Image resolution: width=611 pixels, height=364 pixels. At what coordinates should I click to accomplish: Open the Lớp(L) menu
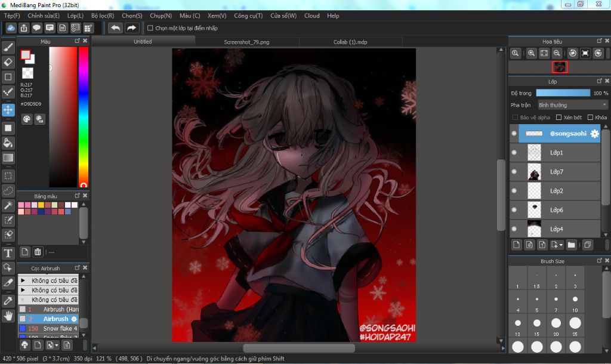click(x=75, y=16)
